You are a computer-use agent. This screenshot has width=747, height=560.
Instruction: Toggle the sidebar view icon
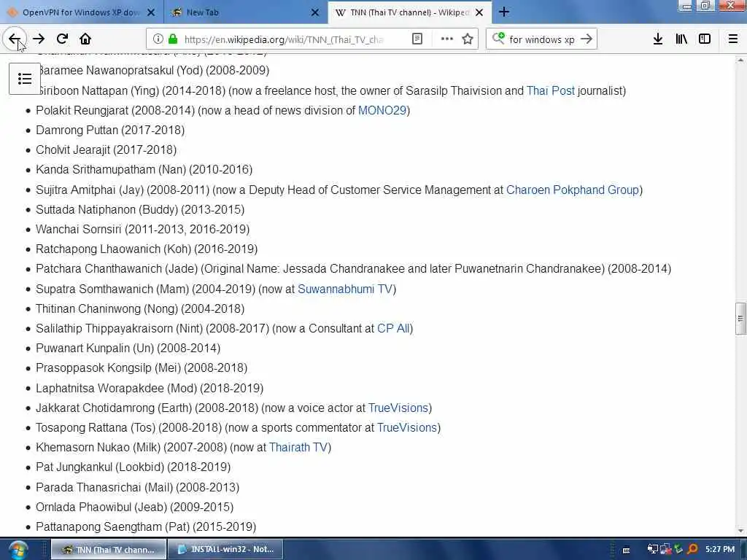[705, 39]
